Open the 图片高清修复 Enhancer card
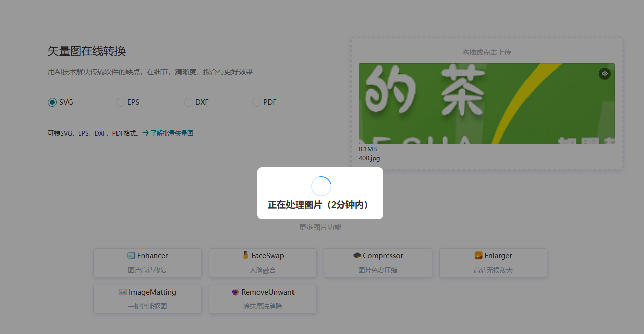The width and height of the screenshot is (644, 334). coord(147,270)
